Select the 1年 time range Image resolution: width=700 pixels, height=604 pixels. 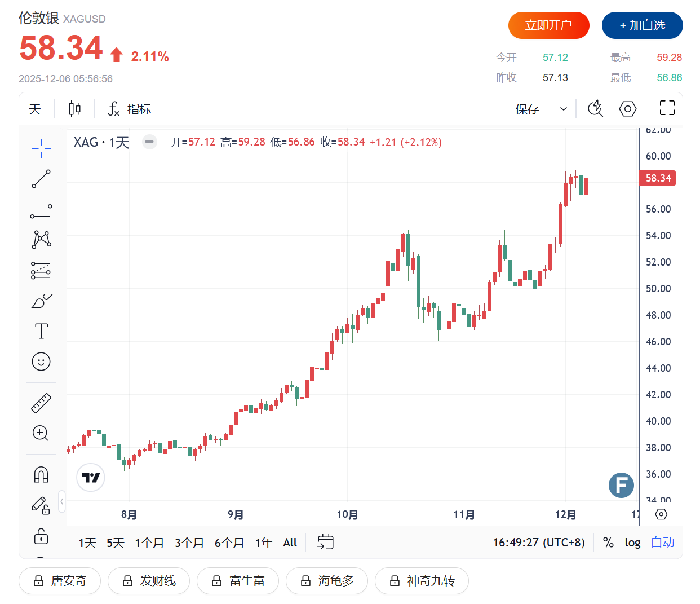coord(264,543)
